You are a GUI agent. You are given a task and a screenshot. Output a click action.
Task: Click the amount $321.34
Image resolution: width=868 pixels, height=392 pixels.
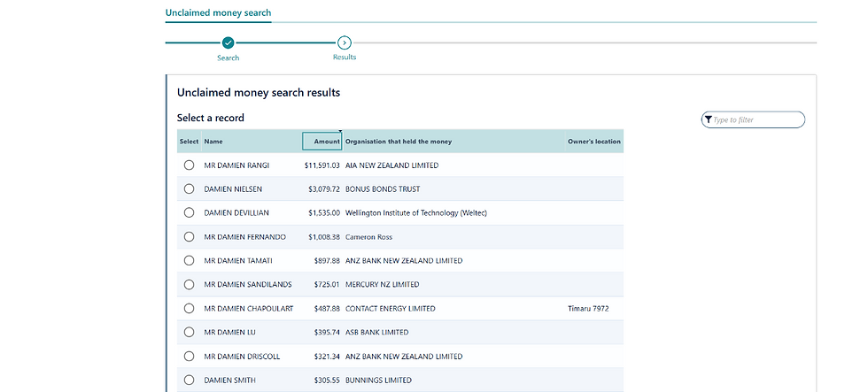pos(327,357)
